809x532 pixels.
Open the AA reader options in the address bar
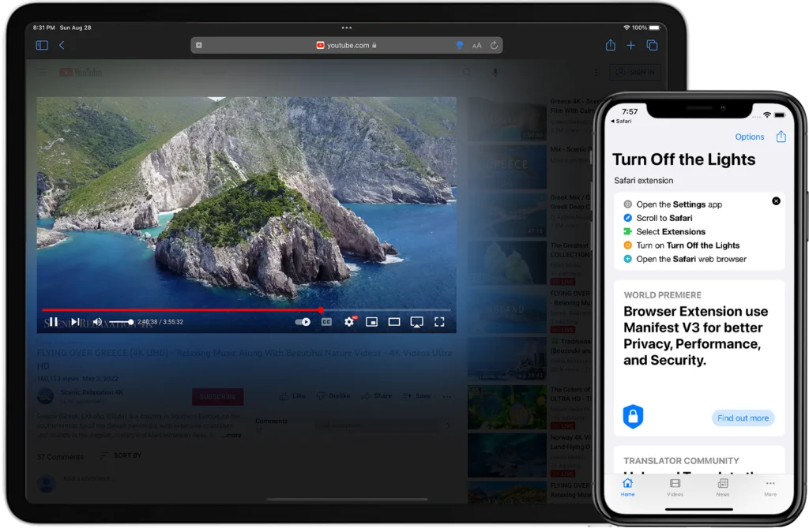coord(476,45)
